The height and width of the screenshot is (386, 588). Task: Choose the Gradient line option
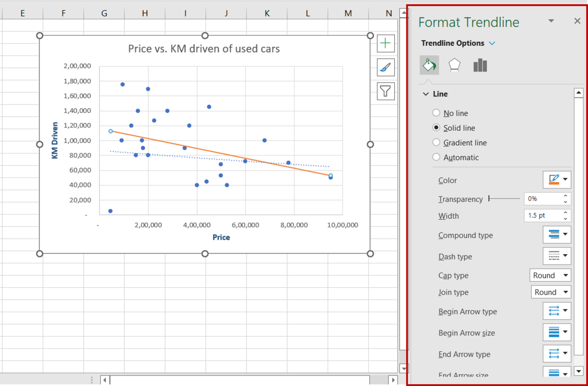[x=436, y=142]
